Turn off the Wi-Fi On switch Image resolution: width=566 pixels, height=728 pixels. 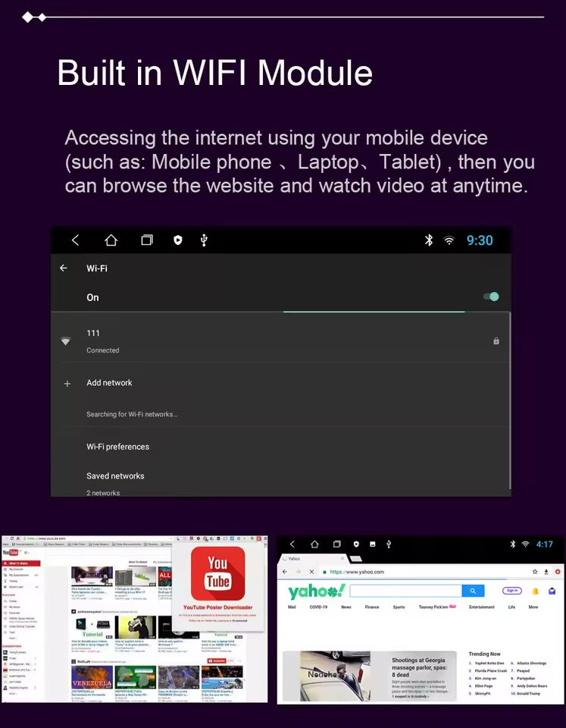[x=491, y=297]
